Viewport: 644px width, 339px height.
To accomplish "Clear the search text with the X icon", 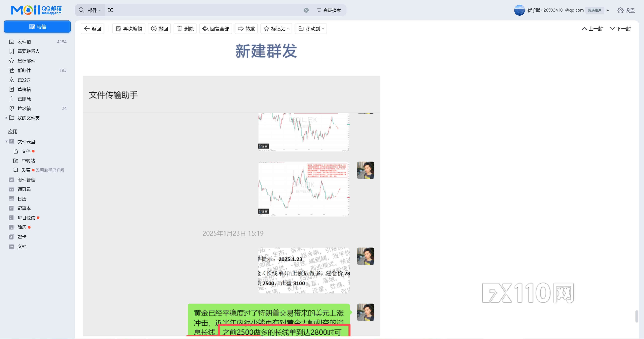I will click(306, 10).
